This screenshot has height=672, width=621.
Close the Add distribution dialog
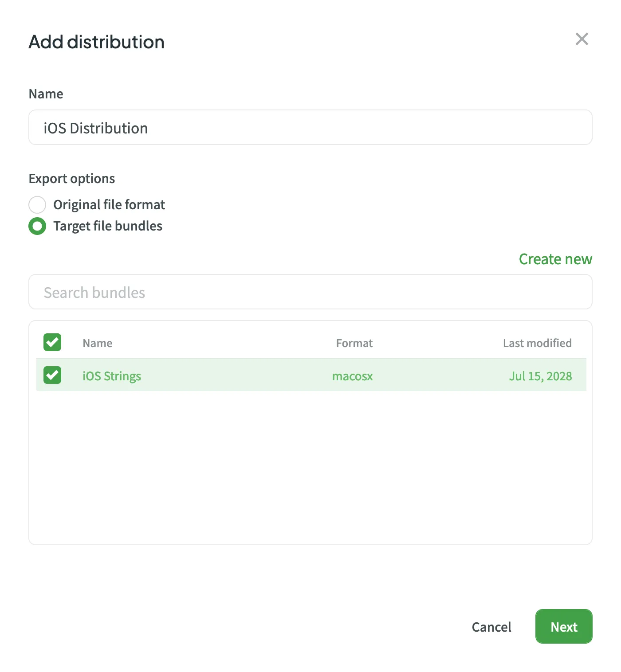coord(582,39)
